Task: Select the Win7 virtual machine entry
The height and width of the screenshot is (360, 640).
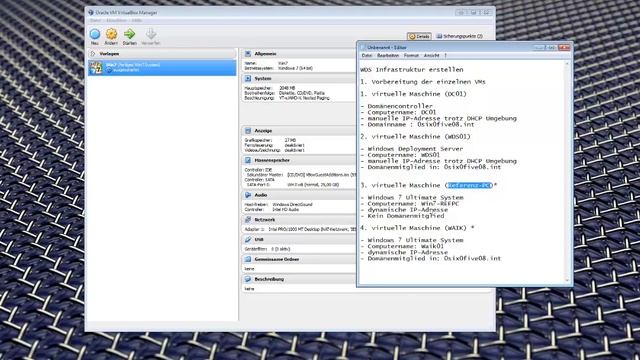Action: [162, 67]
